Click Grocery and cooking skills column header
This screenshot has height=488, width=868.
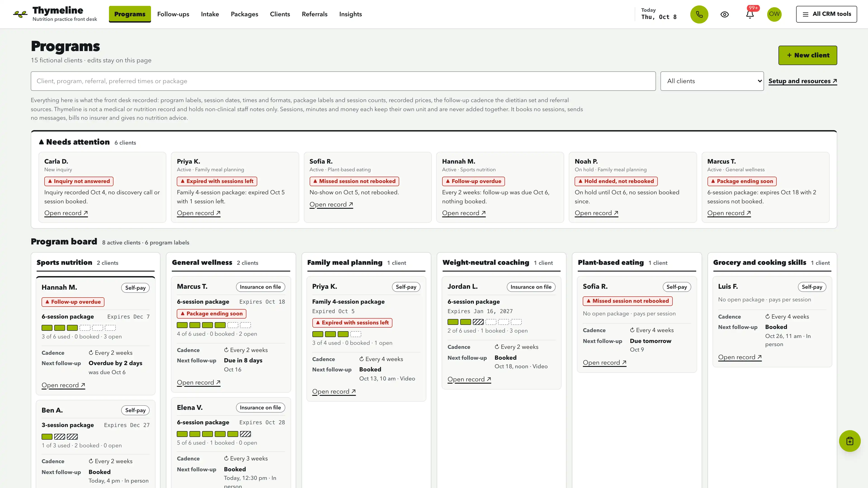759,263
